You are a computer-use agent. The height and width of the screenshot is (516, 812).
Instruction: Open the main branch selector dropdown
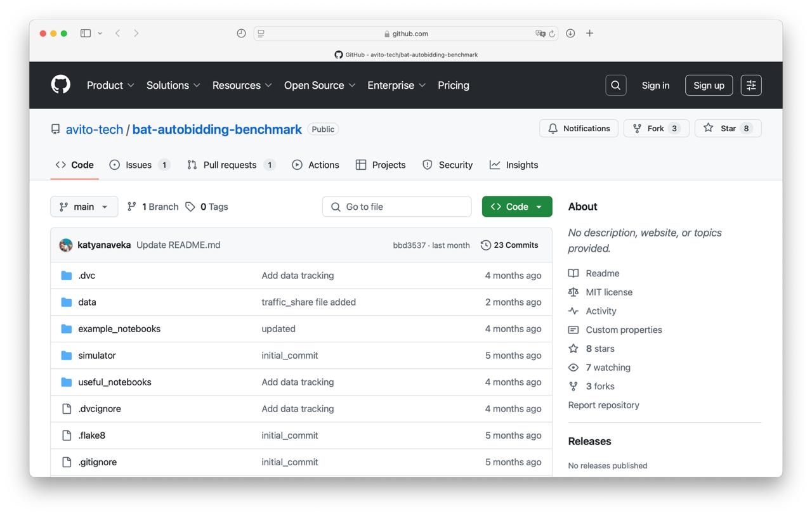[84, 207]
